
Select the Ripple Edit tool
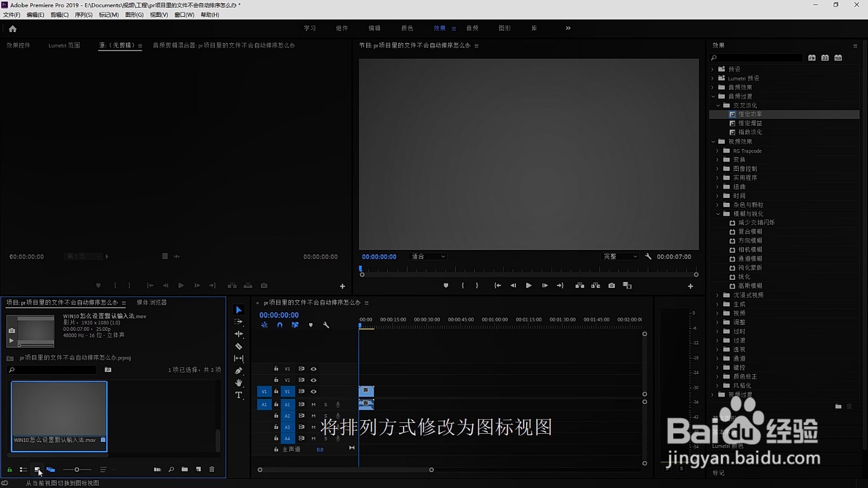pos(239,334)
